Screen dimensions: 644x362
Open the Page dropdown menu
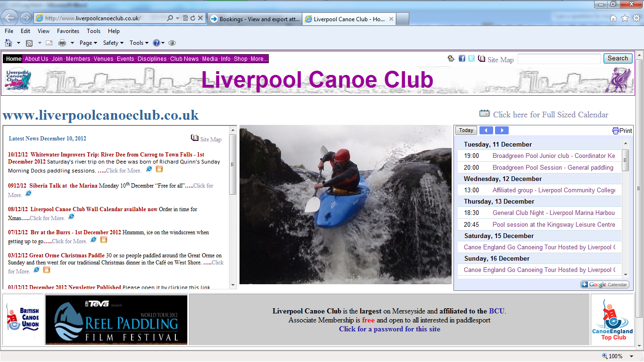[88, 43]
